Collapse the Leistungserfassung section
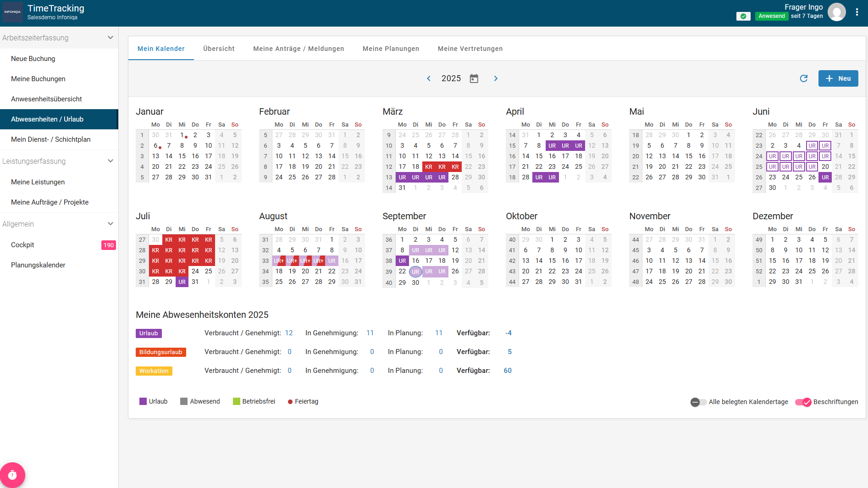Viewport: 868px width, 488px height. click(111, 161)
